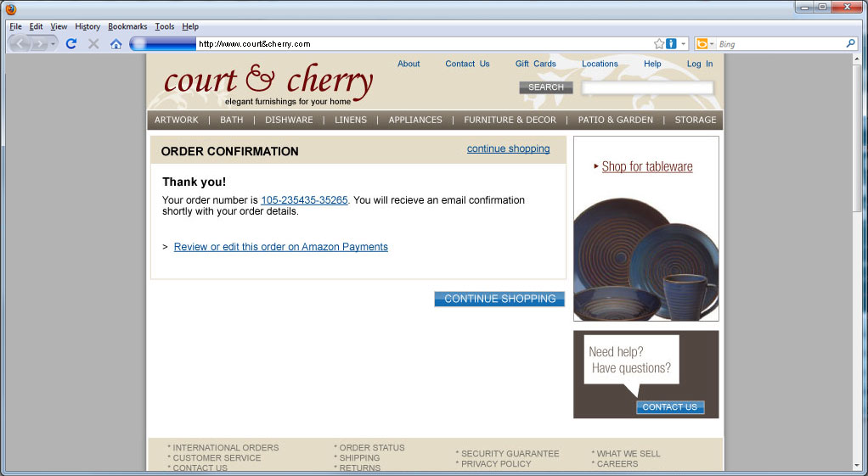
Task: Reload the page with the refresh icon
Action: [71, 43]
